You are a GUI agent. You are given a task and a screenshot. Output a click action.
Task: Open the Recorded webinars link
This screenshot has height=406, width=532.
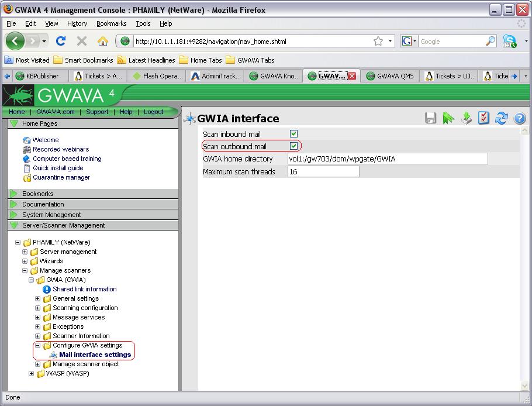click(61, 149)
